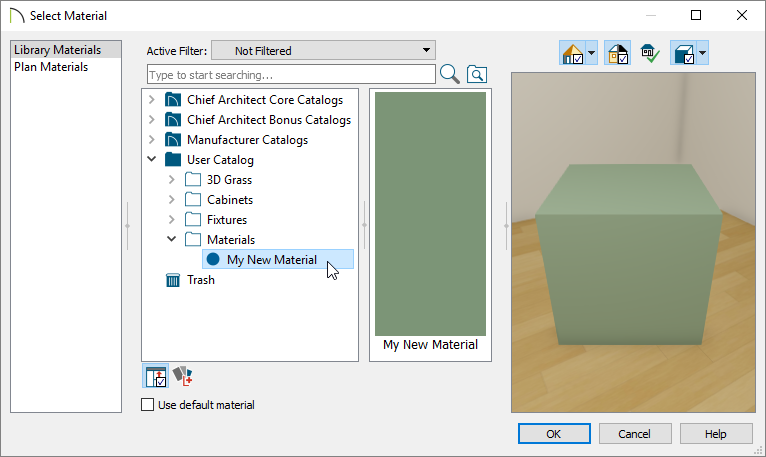Close the Select Material dialog
The height and width of the screenshot is (457, 766).
tap(742, 15)
